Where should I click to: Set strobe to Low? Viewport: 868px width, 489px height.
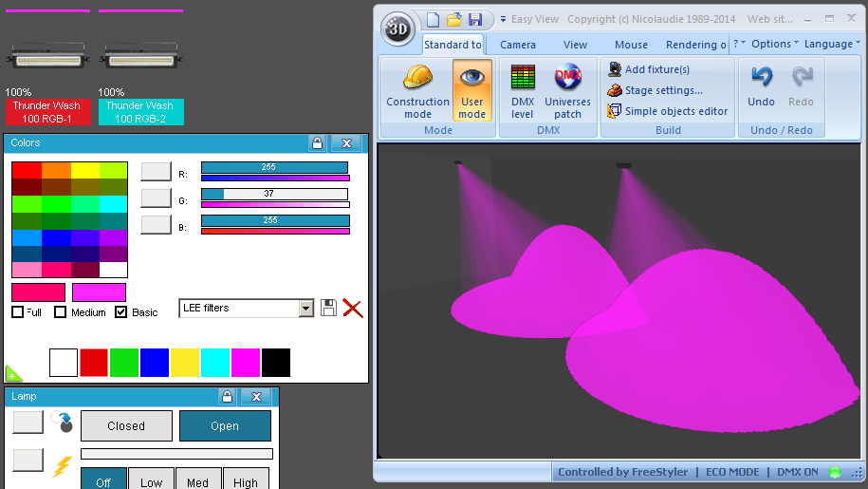pos(151,480)
